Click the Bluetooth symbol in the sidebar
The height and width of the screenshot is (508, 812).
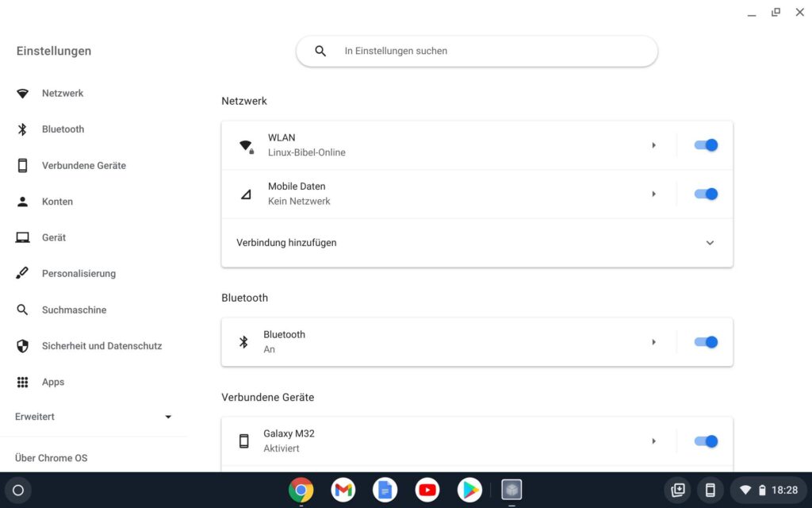pyautogui.click(x=22, y=129)
